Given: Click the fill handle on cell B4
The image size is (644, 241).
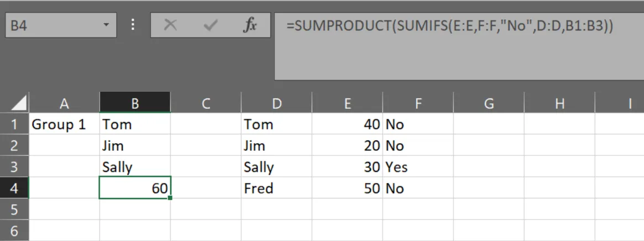Looking at the screenshot, I should [x=170, y=198].
